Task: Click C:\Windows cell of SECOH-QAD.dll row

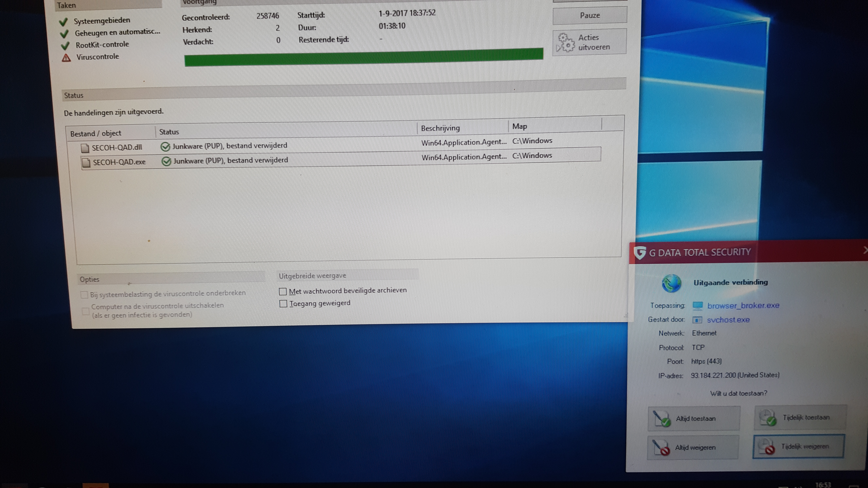Action: [532, 141]
